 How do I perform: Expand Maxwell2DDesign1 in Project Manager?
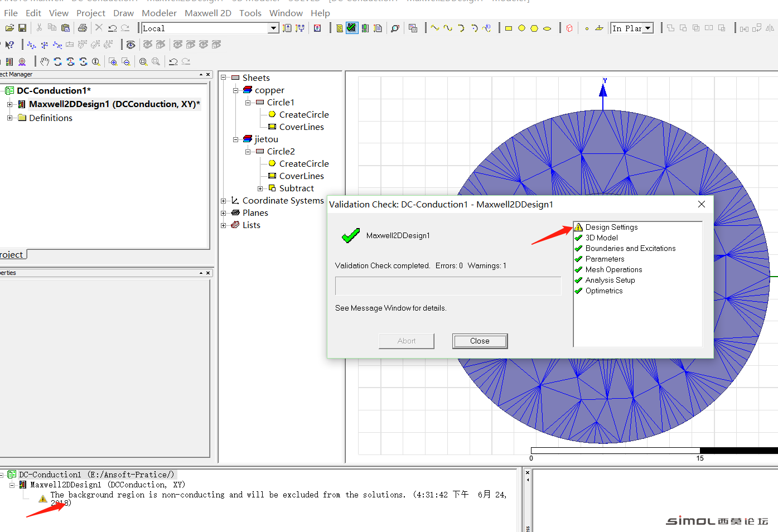click(9, 104)
